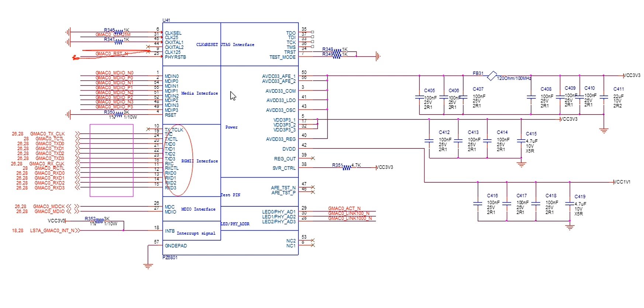Click the GNDEPAD pin name
644x308 pixels.
click(176, 246)
